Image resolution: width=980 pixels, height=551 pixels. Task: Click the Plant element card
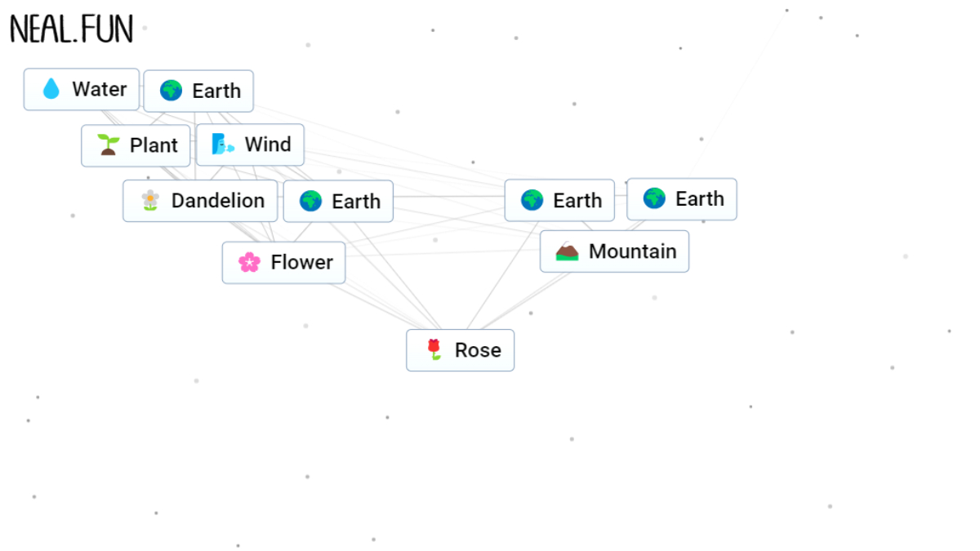pyautogui.click(x=136, y=145)
